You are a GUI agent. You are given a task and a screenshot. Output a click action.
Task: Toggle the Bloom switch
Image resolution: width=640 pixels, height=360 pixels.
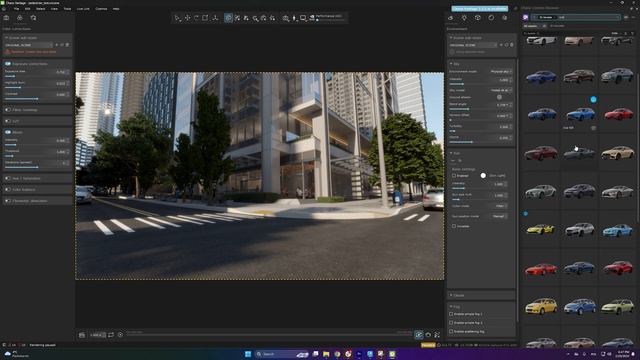click(8, 132)
